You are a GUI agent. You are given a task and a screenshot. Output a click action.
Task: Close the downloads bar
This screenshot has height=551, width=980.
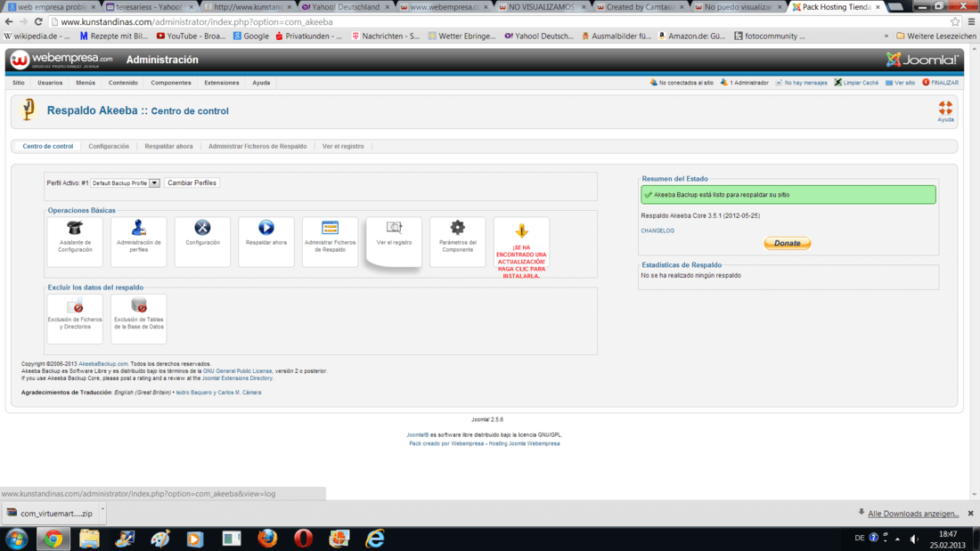970,513
